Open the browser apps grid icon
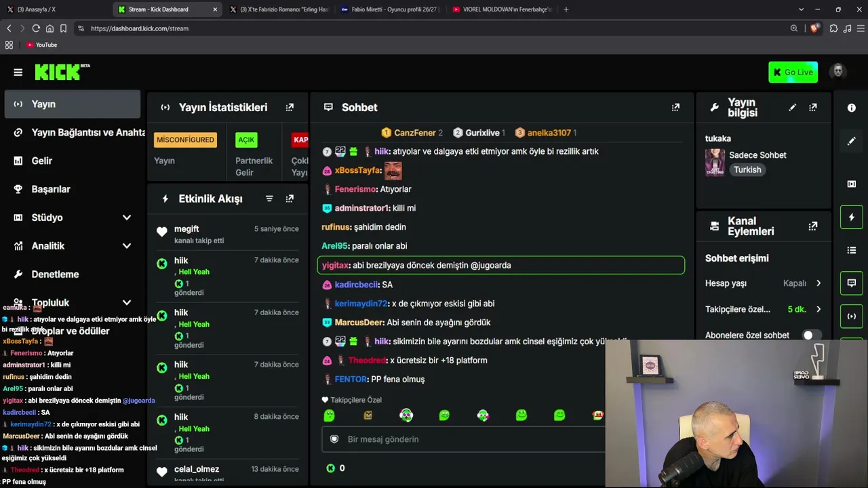The image size is (868, 488). tap(9, 45)
